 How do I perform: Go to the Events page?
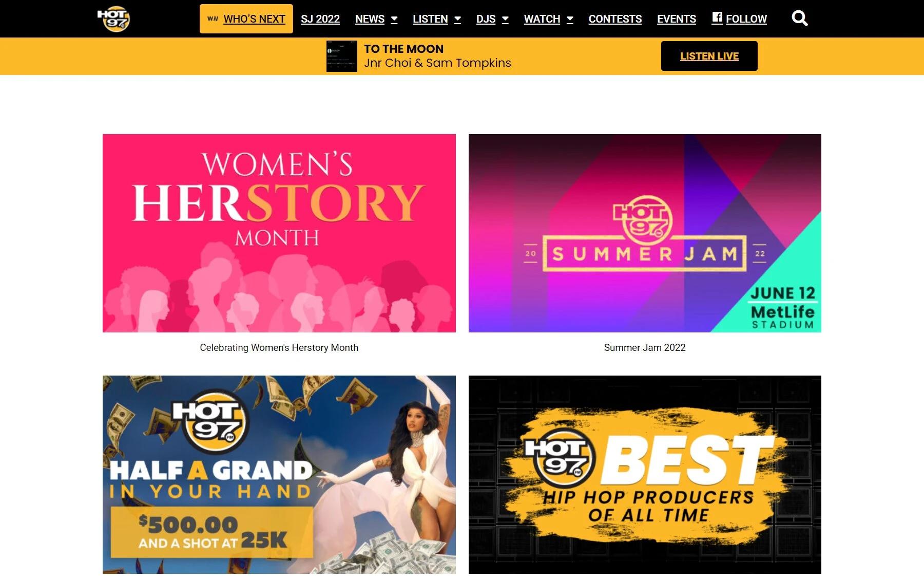[677, 19]
